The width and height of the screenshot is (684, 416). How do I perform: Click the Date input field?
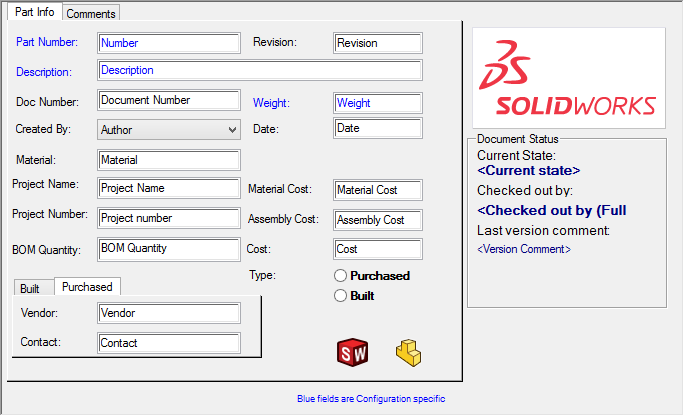point(378,128)
